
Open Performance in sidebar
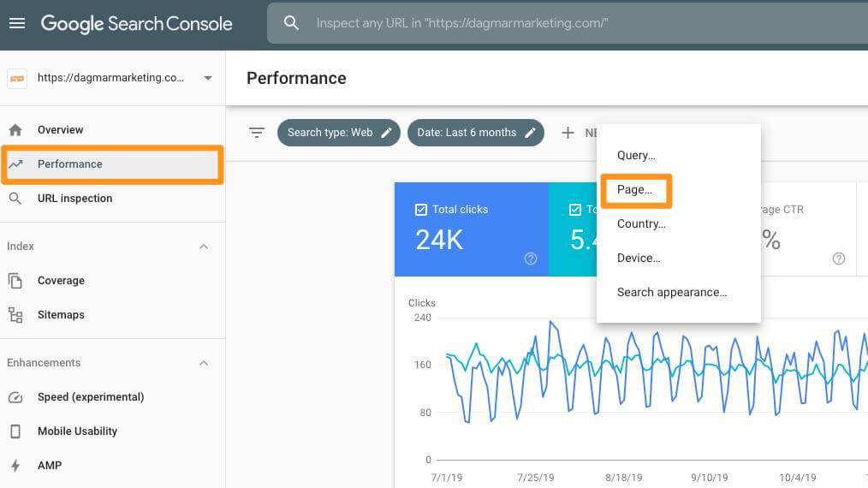(112, 164)
